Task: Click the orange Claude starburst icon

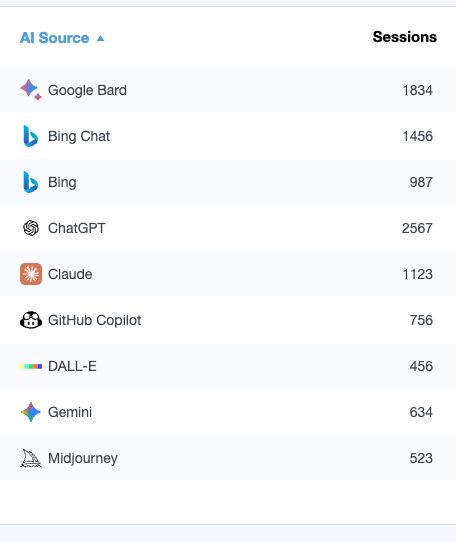Action: point(31,274)
